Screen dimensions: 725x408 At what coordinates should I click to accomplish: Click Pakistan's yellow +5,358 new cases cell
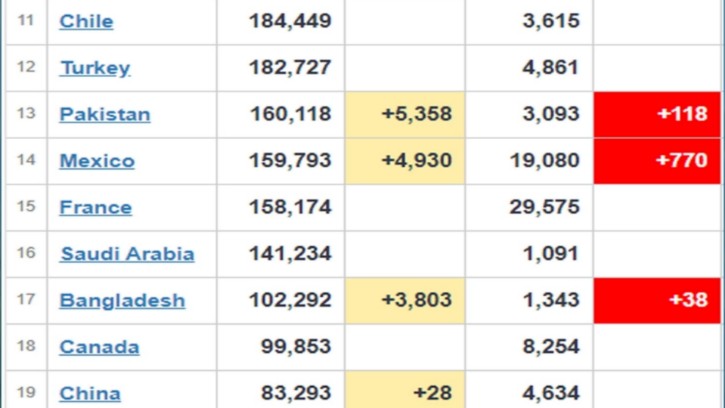tap(405, 114)
